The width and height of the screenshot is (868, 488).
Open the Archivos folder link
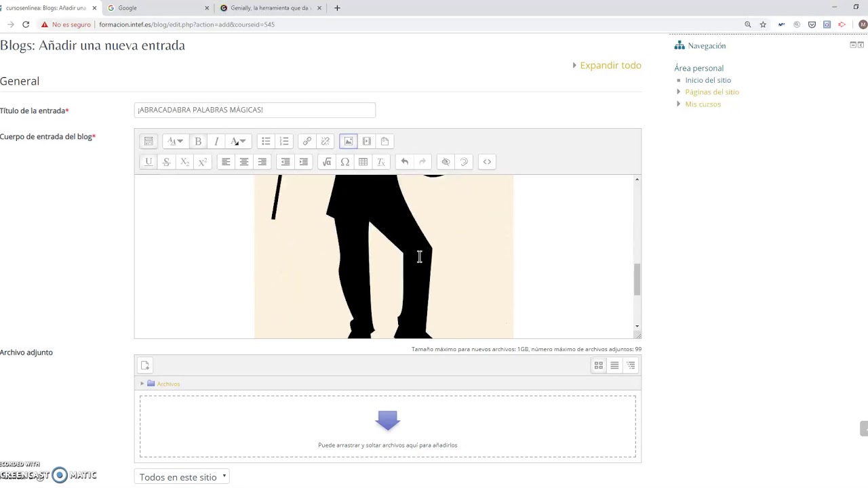click(168, 384)
